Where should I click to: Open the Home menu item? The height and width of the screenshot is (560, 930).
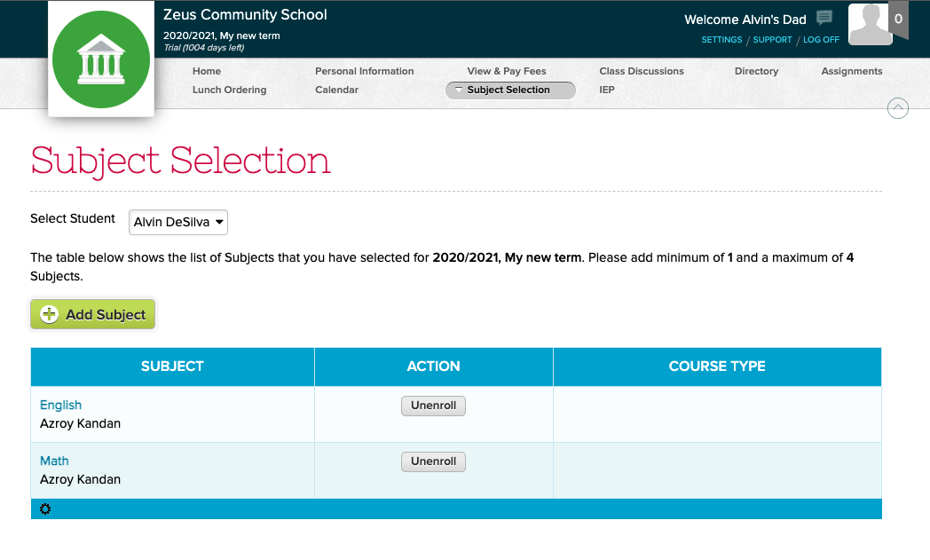(207, 71)
